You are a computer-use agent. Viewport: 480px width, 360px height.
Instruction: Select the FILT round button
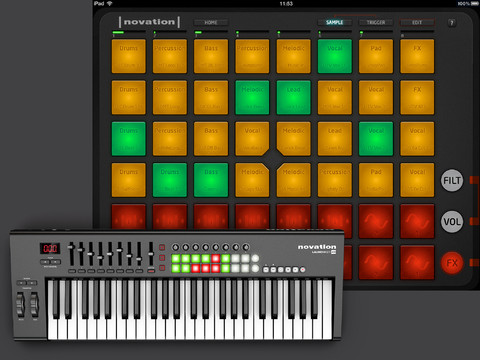point(452,180)
